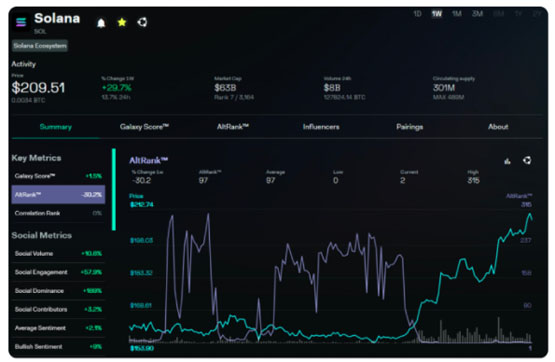The height and width of the screenshot is (362, 555).
Task: Select the 1D time range
Action: [417, 14]
